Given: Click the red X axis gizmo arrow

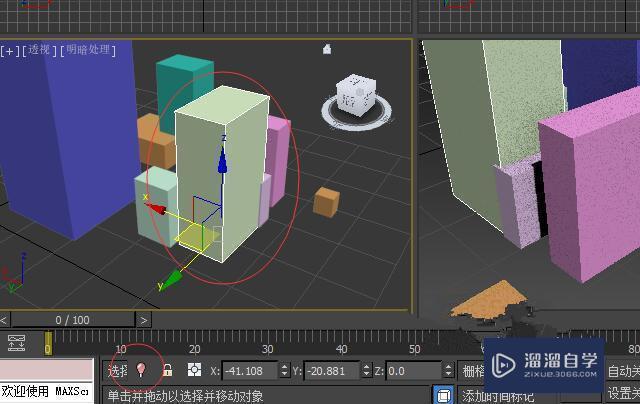Looking at the screenshot, I should 157,207.
